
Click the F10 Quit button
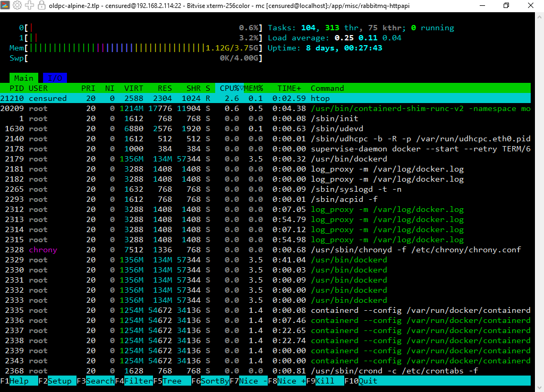pyautogui.click(x=361, y=381)
